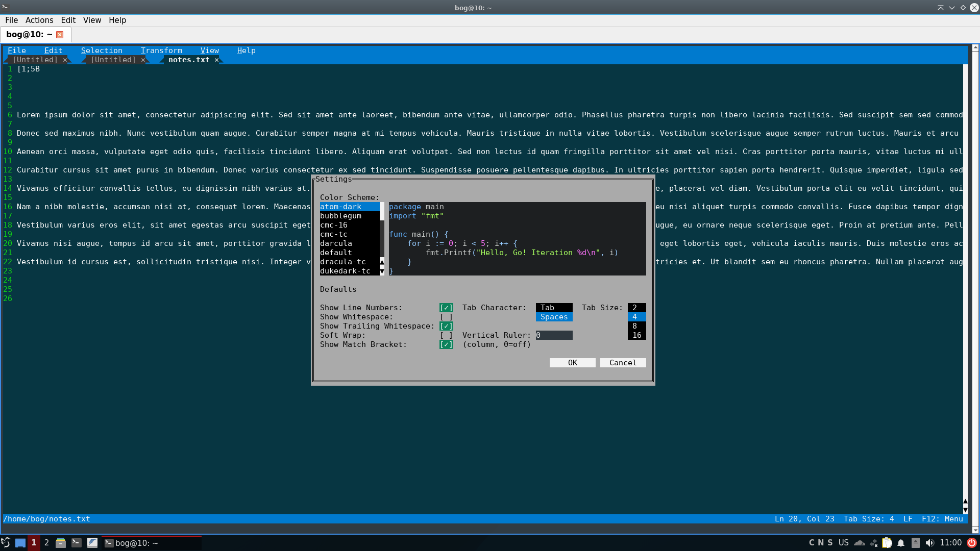Select the bubblegum color scheme
The width and height of the screenshot is (980, 551).
(350, 216)
